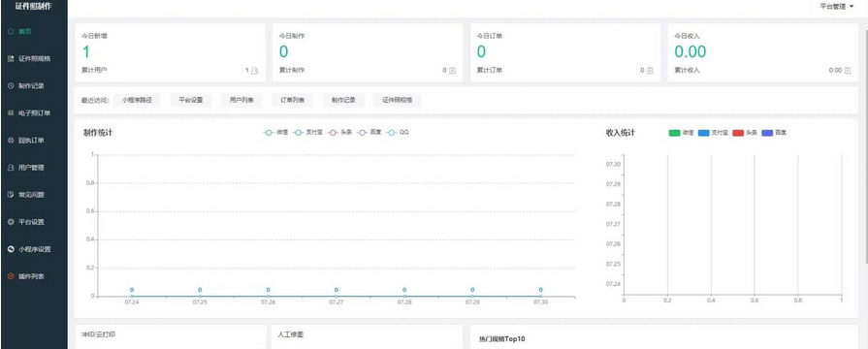The width and height of the screenshot is (868, 349).
Task: Click the icon beside 累计订单 count
Action: point(650,71)
